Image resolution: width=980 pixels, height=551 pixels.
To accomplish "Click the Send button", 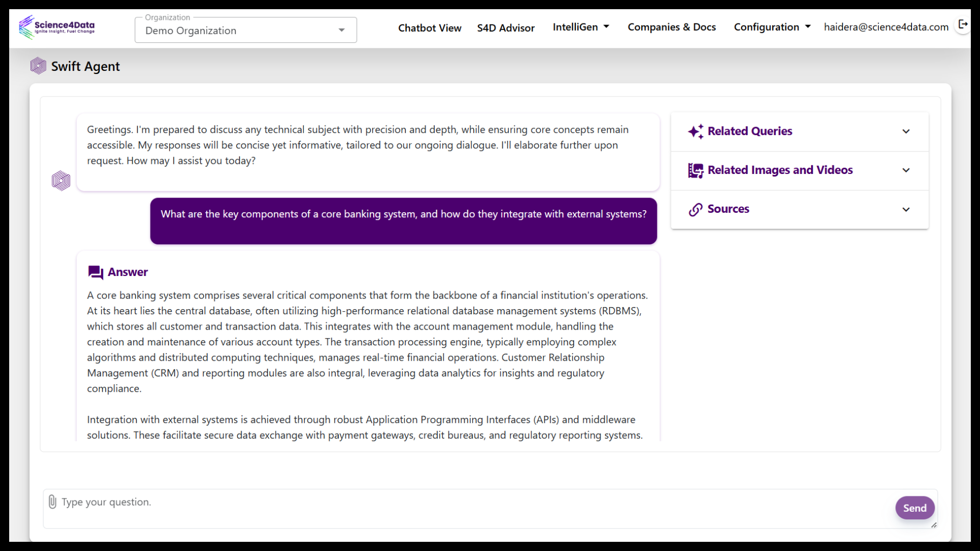I will coord(914,507).
